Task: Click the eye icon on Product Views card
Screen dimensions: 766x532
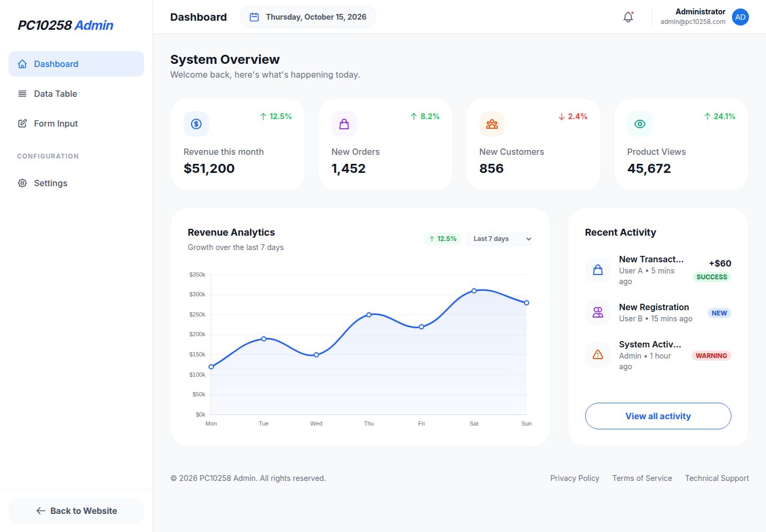Action: (x=640, y=124)
